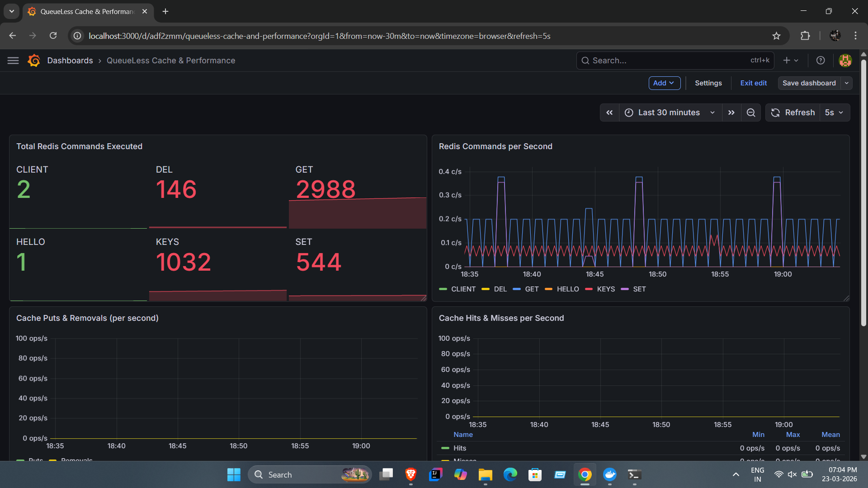The height and width of the screenshot is (488, 868).
Task: Open the Chrome three-dot menu
Action: [x=855, y=36]
